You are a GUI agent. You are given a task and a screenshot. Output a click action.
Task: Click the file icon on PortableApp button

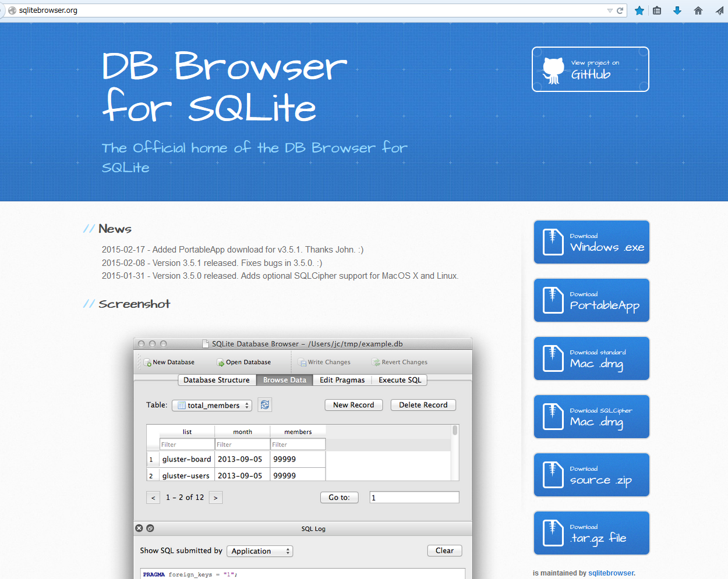(x=553, y=300)
